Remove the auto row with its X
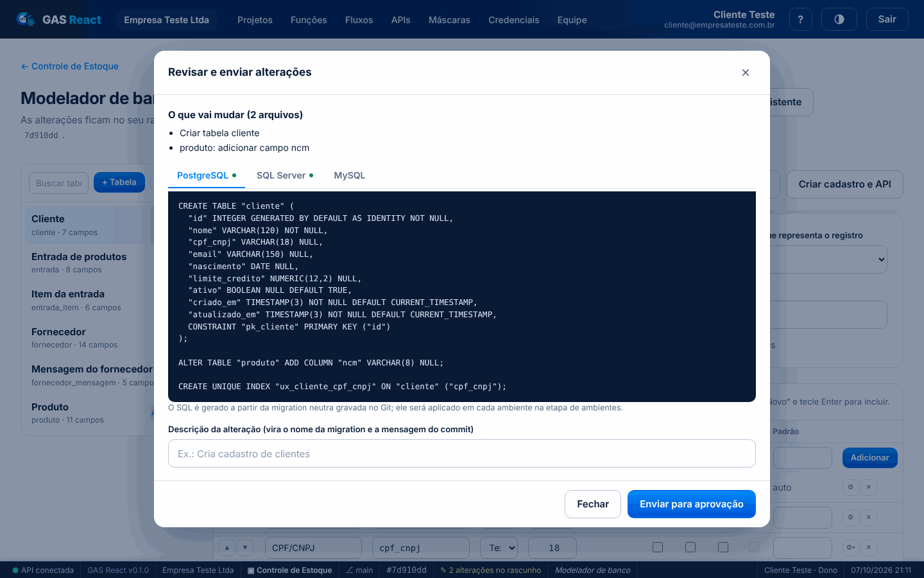 pyautogui.click(x=868, y=487)
